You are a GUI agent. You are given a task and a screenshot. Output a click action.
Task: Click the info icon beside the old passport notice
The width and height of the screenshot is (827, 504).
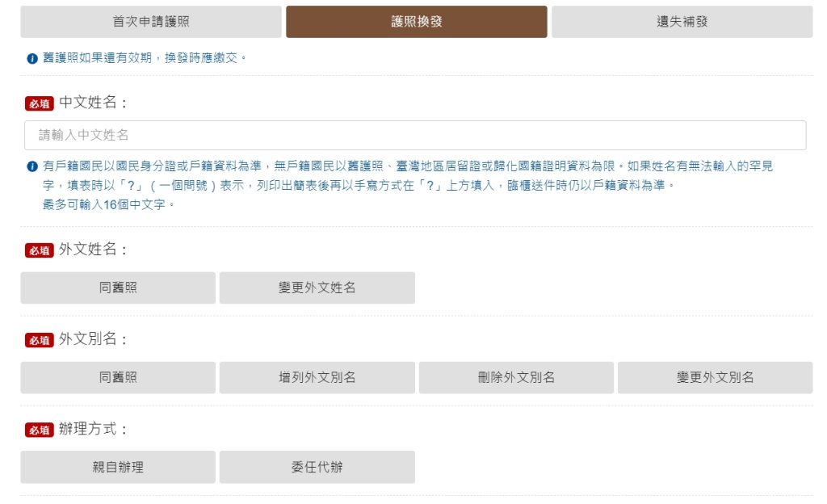click(x=32, y=59)
